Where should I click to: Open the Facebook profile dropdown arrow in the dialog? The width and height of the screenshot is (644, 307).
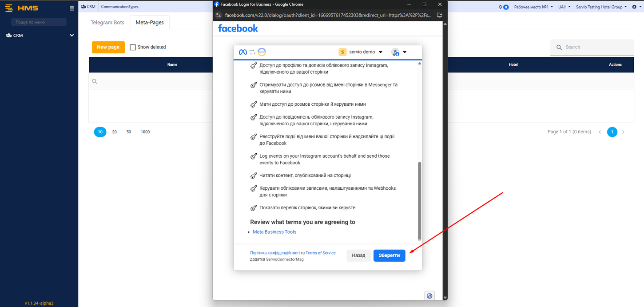(x=404, y=52)
